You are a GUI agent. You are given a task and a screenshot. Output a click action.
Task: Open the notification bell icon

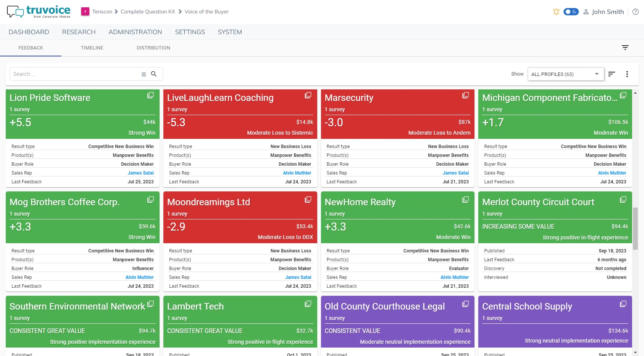coord(556,12)
